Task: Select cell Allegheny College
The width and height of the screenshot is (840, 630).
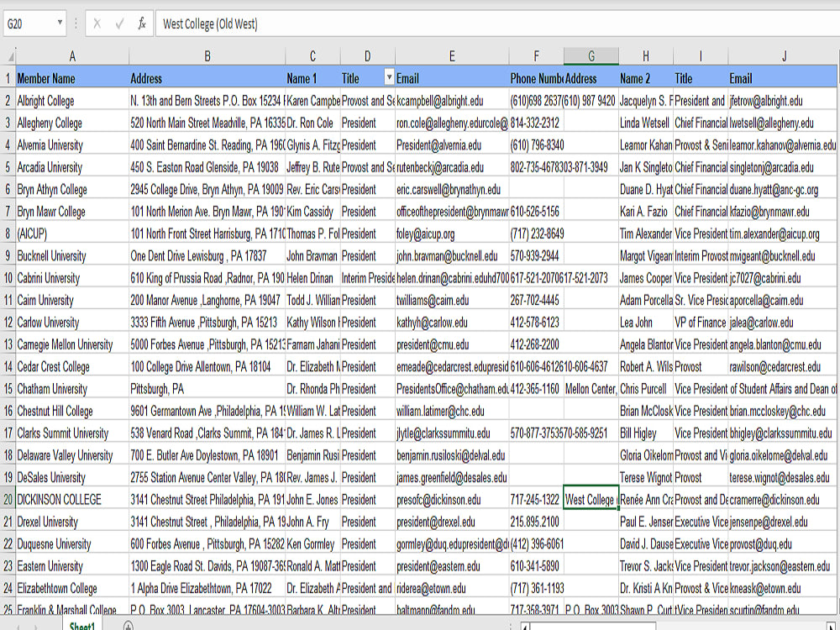Action: (72, 123)
